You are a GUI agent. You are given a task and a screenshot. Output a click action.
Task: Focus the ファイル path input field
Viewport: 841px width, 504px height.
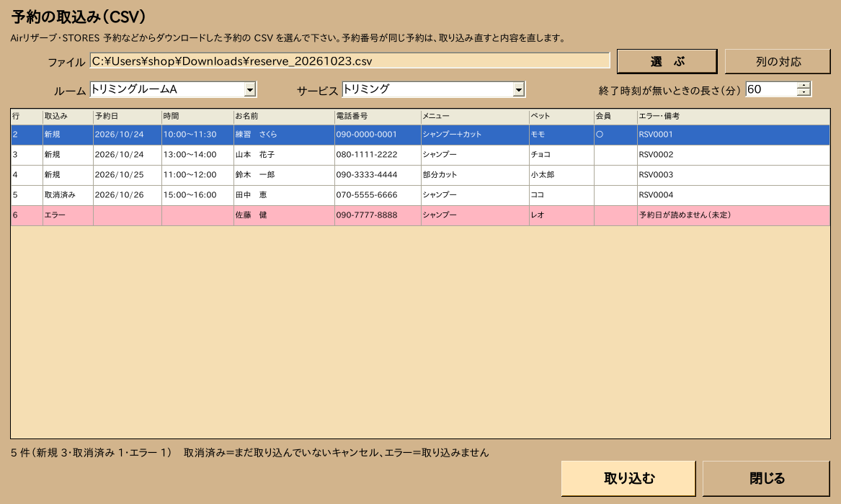pos(350,61)
